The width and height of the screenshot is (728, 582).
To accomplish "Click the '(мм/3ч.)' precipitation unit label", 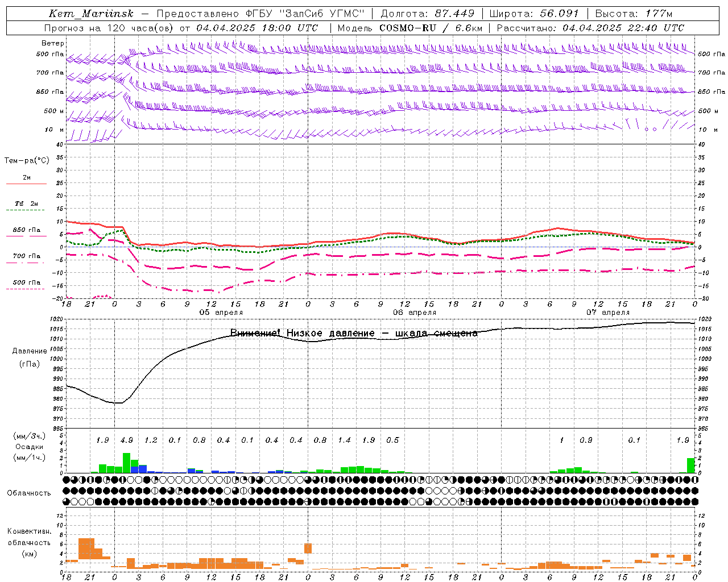I will [x=30, y=436].
